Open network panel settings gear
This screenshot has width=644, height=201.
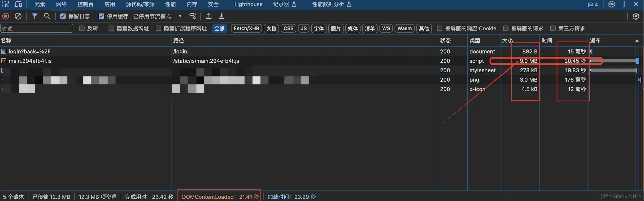[x=636, y=16]
